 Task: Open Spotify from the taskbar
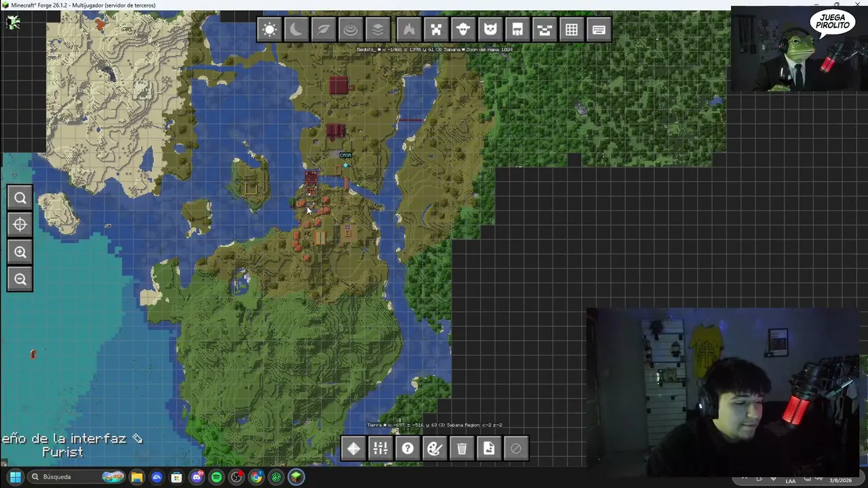tap(216, 477)
